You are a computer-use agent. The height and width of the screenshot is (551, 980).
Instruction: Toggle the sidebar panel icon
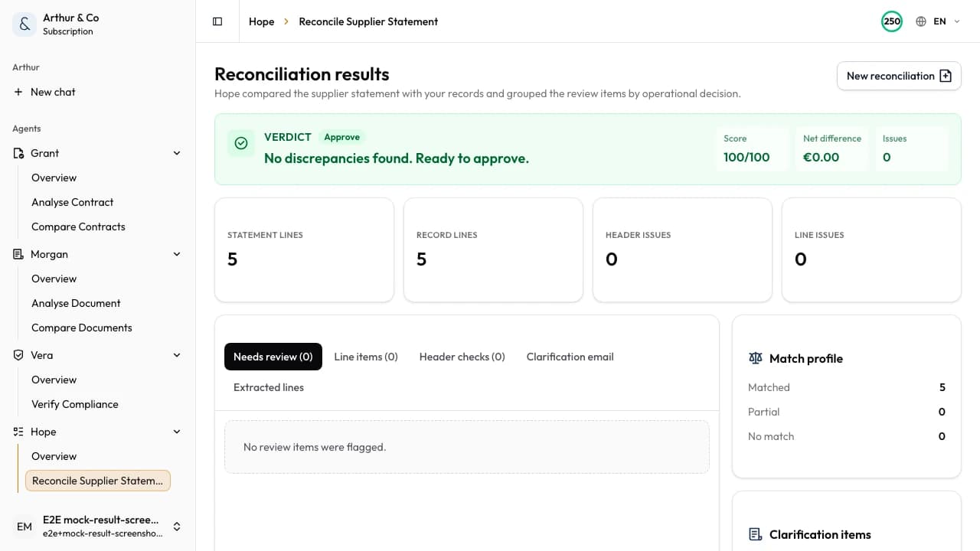point(217,21)
